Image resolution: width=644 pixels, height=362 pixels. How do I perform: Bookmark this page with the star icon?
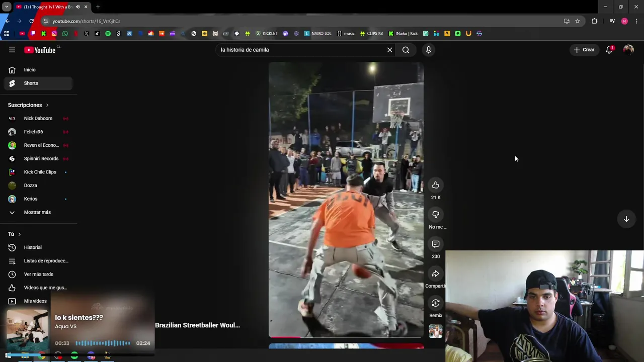click(x=578, y=21)
